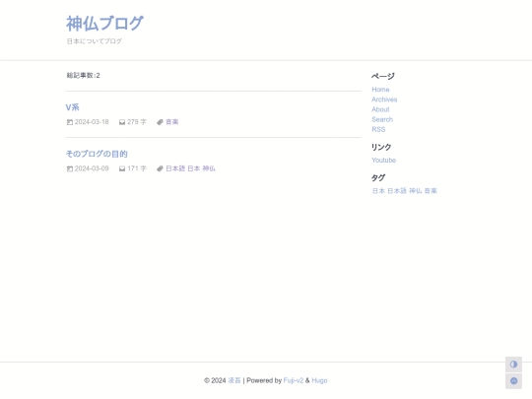Click the ページ sidebar heading
This screenshot has height=399, width=532.
383,76
